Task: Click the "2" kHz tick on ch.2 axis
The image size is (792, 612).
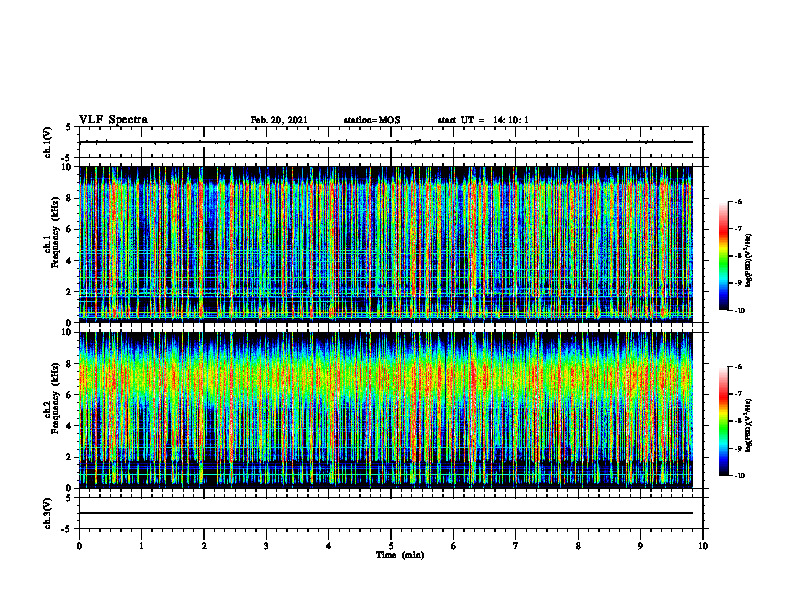Action: 69,457
